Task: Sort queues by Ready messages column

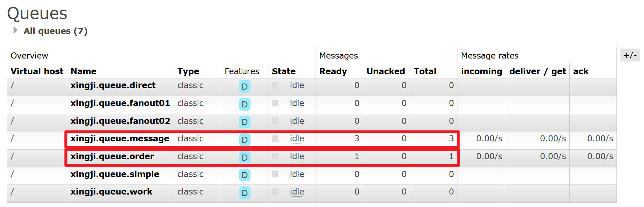Action: click(333, 71)
